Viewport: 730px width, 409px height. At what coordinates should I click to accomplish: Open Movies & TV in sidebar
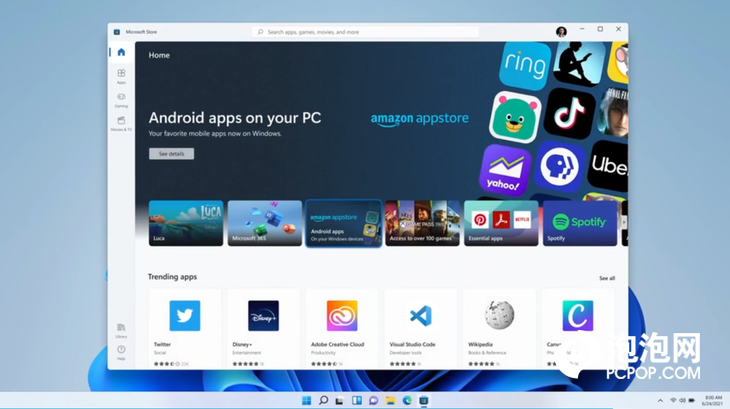[x=121, y=123]
